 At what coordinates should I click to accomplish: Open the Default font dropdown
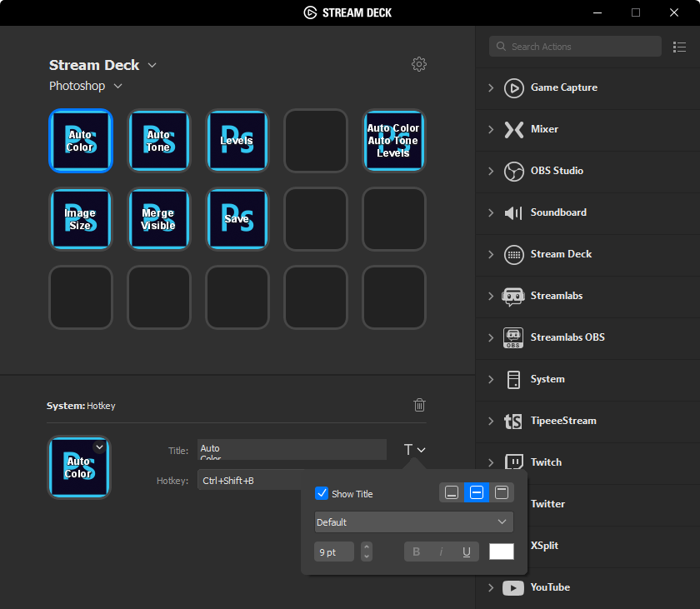[414, 522]
